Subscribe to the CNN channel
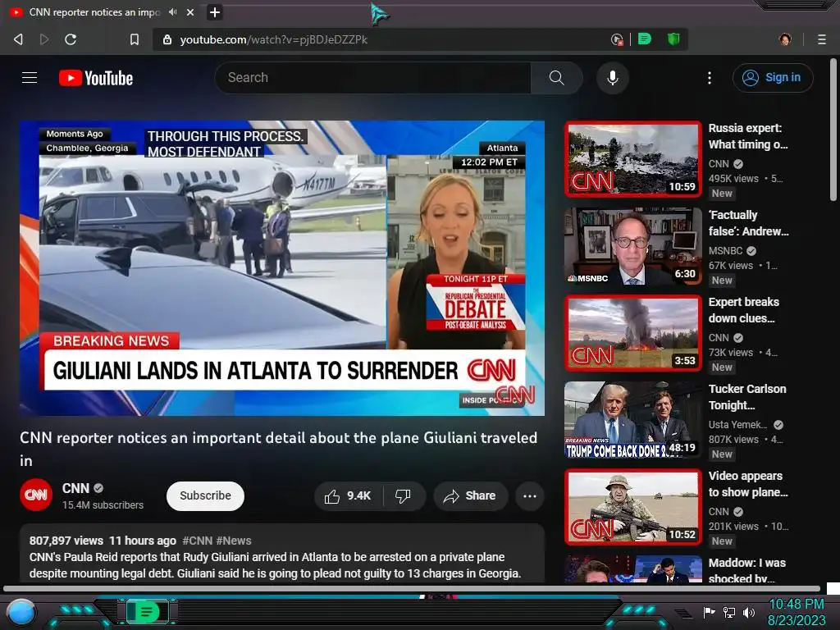840x630 pixels. (205, 495)
